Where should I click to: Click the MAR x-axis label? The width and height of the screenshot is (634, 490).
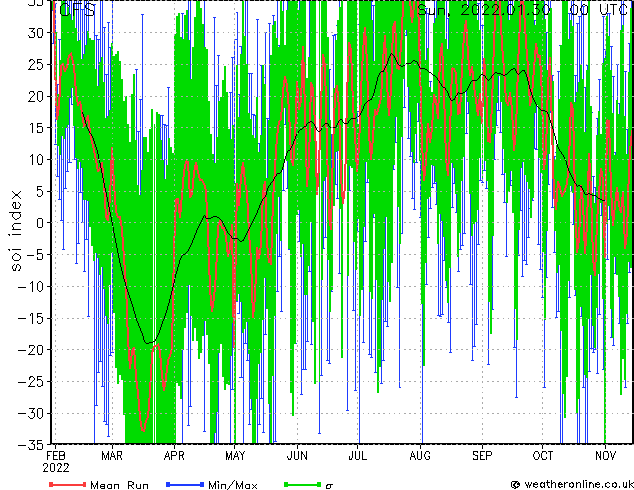tap(112, 456)
